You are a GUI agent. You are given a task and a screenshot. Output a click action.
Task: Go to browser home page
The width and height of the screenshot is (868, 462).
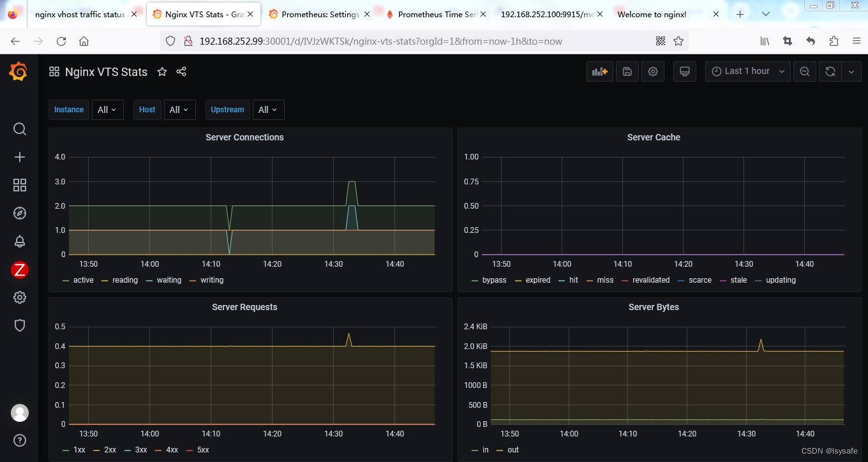84,41
